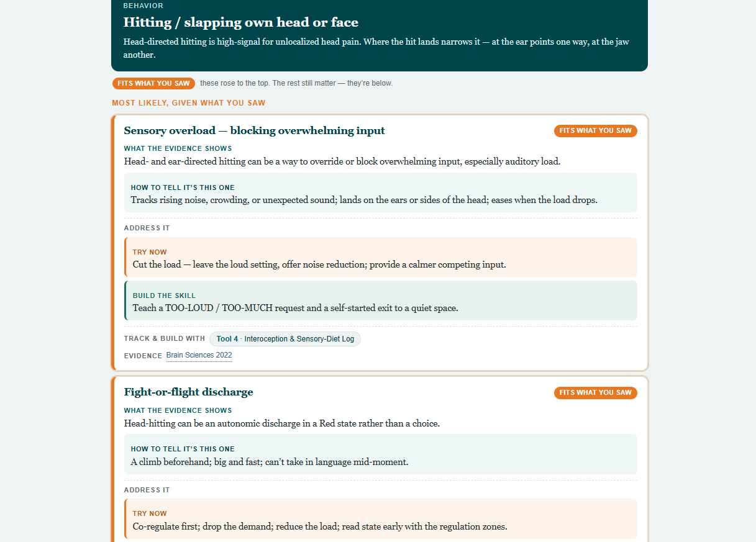Click the legend text 'these rose to the top'
Image resolution: width=756 pixels, height=542 pixels.
[235, 83]
